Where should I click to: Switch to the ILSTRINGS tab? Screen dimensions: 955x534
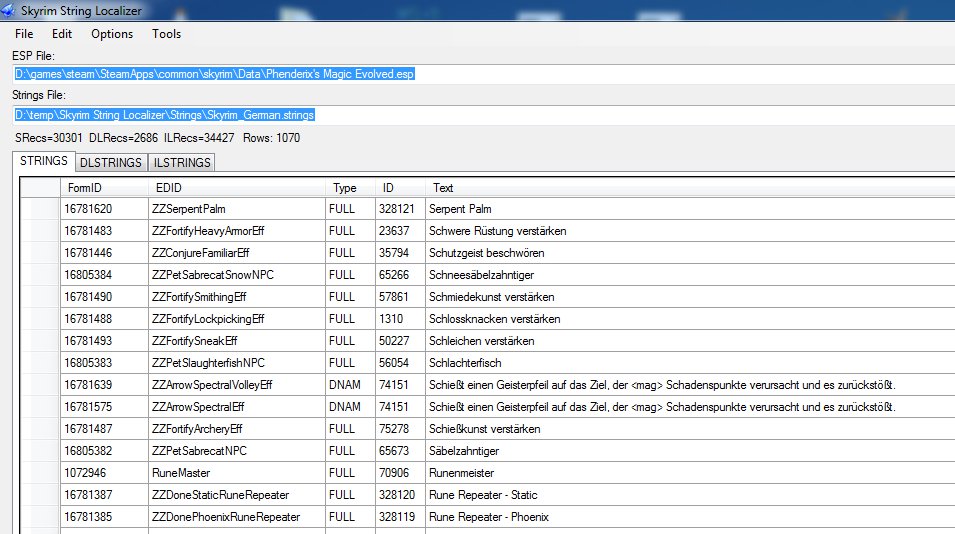181,162
